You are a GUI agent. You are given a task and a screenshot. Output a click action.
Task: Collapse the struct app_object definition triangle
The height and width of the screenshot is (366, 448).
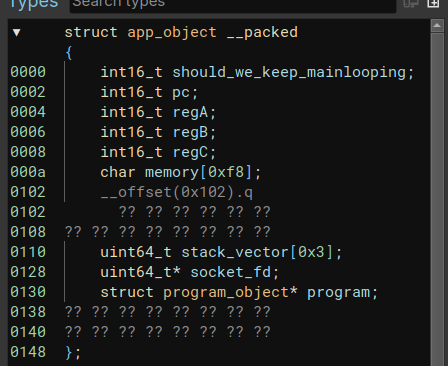(x=17, y=33)
